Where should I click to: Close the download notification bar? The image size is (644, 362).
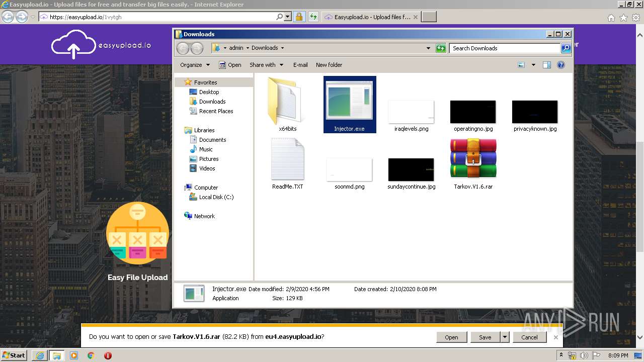556,337
